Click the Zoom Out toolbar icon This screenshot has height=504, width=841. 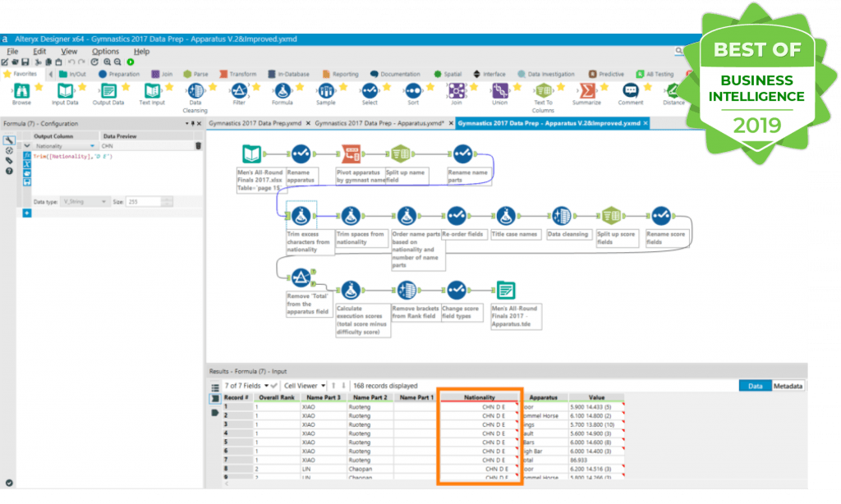tap(117, 62)
